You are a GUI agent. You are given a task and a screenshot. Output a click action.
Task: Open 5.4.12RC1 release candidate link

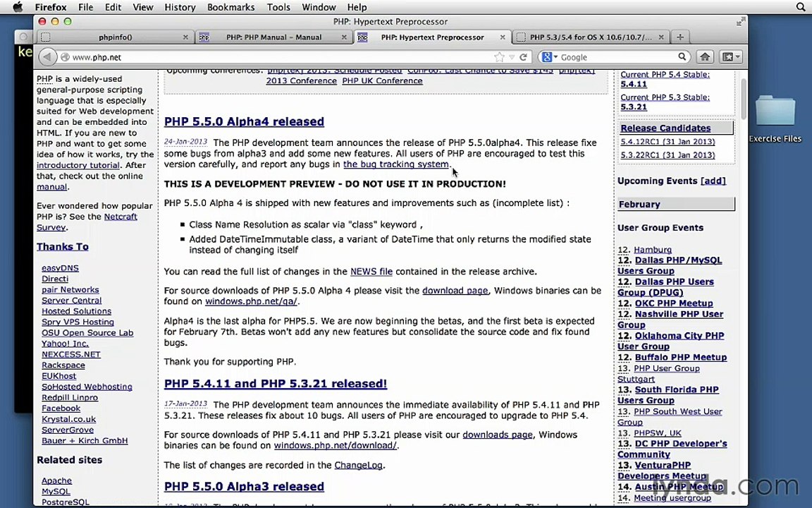[668, 142]
